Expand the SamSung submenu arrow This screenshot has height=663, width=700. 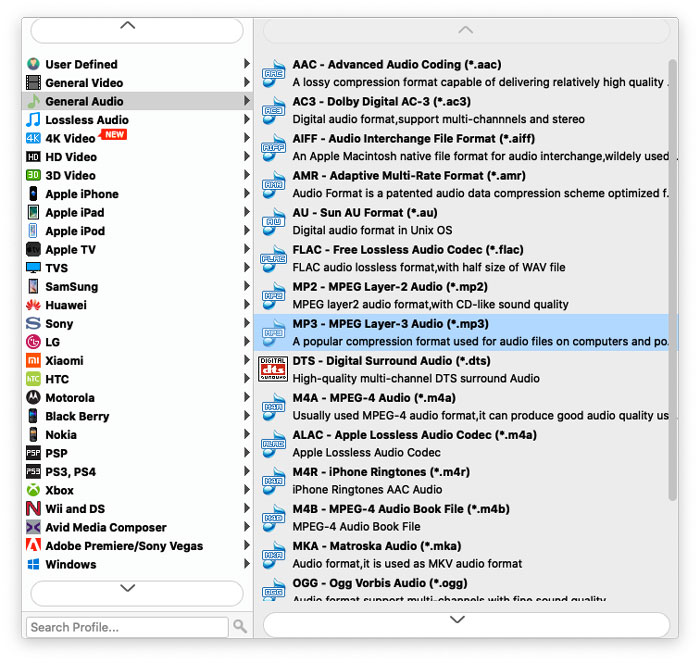pos(246,286)
